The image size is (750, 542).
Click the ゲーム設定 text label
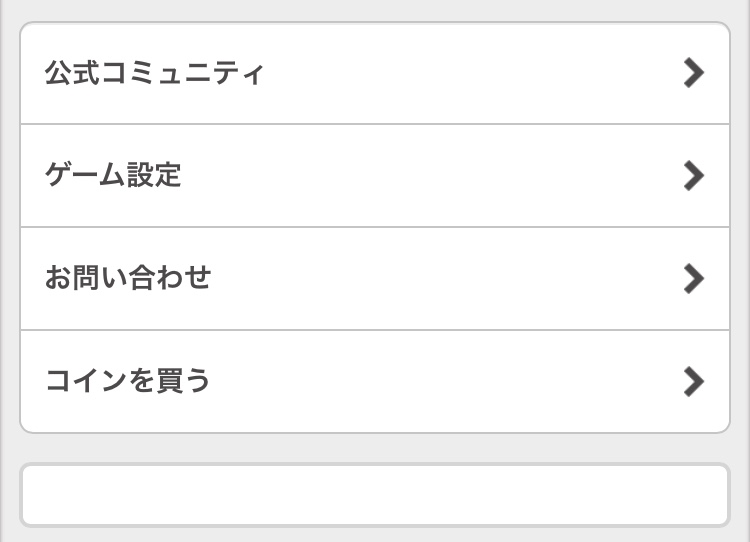[x=113, y=176]
